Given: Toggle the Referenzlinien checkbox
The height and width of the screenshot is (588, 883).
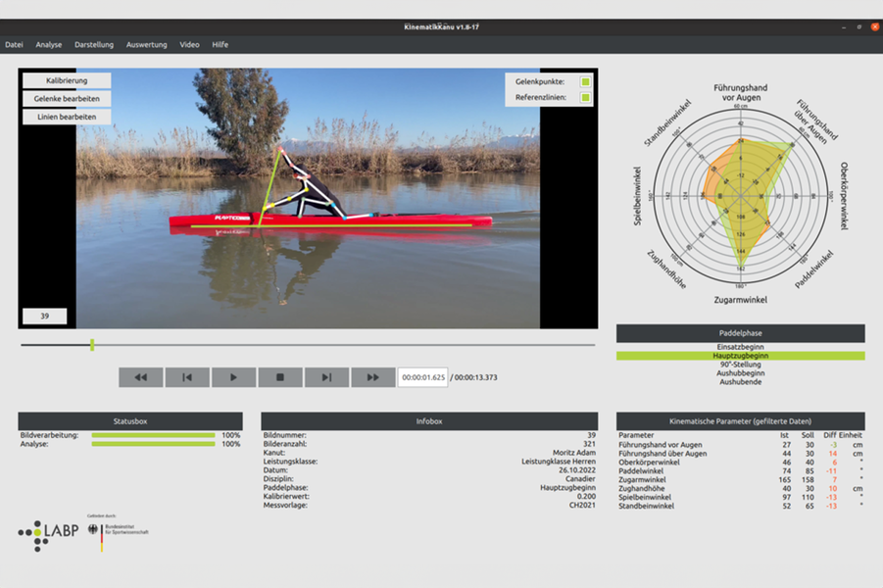Looking at the screenshot, I should (x=585, y=98).
